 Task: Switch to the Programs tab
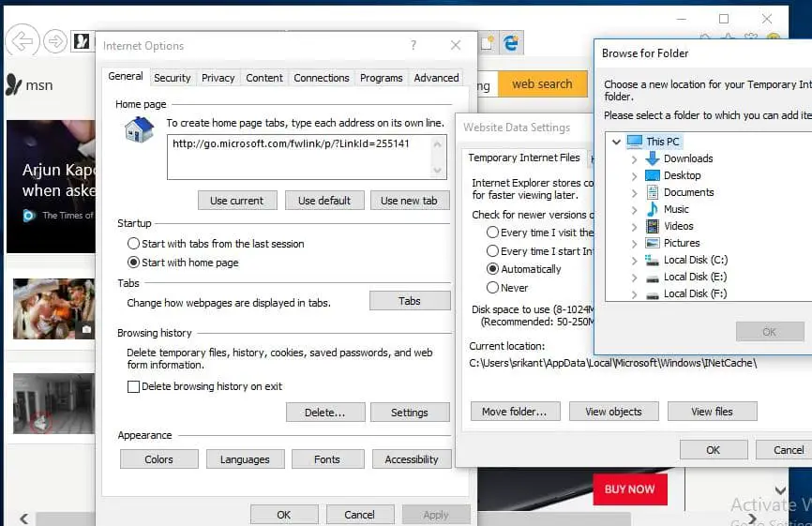pyautogui.click(x=381, y=78)
